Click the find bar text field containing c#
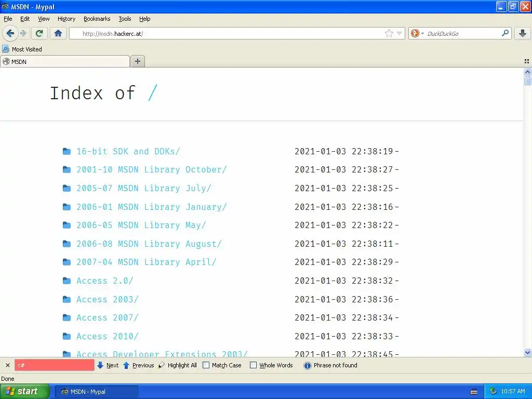 pyautogui.click(x=55, y=365)
